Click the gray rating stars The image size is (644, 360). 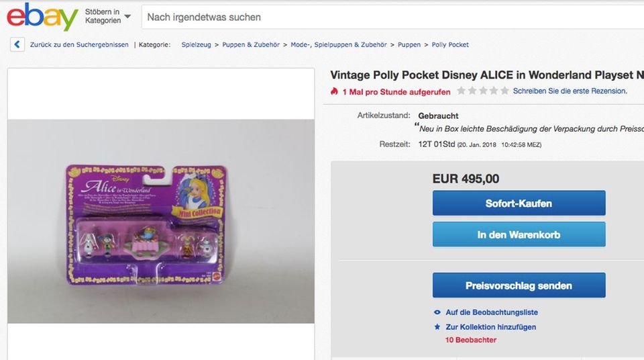point(482,91)
